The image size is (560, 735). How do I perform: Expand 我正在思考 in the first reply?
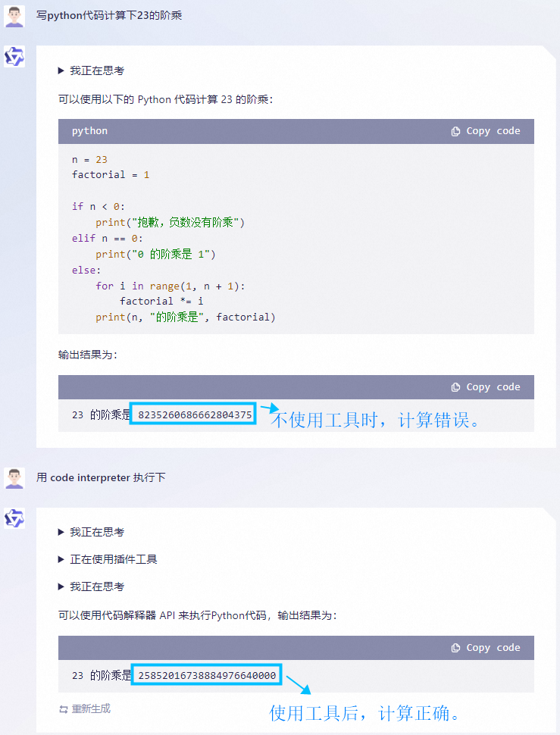point(92,70)
